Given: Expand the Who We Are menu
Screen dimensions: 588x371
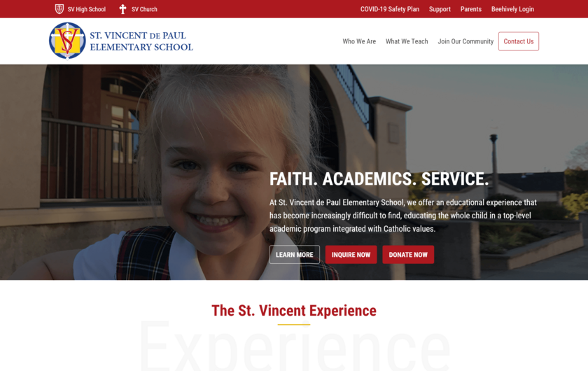Looking at the screenshot, I should tap(359, 41).
